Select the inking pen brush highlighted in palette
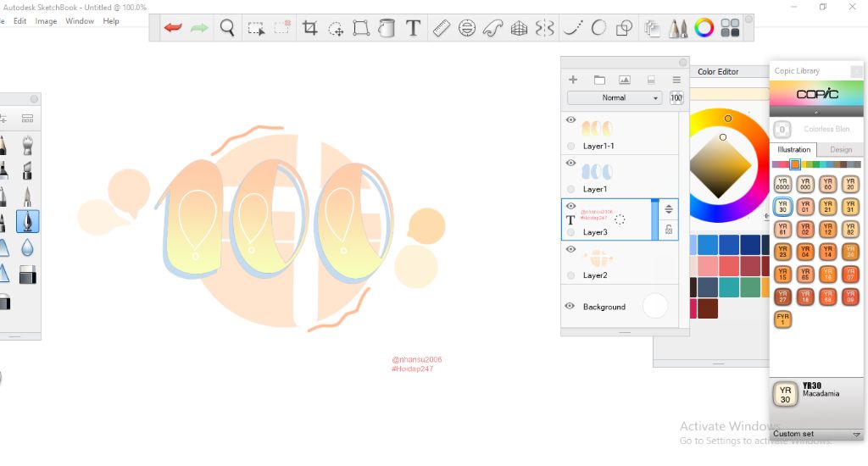868x466 pixels. pyautogui.click(x=27, y=221)
